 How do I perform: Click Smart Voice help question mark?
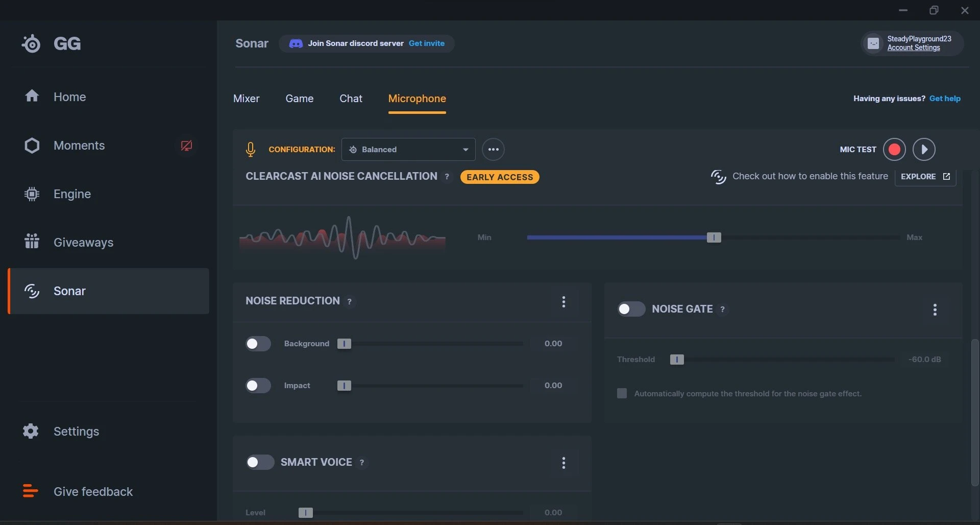pyautogui.click(x=362, y=462)
